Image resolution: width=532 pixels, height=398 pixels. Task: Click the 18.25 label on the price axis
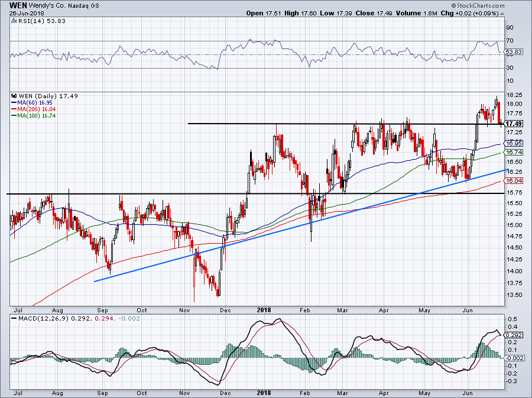point(514,95)
